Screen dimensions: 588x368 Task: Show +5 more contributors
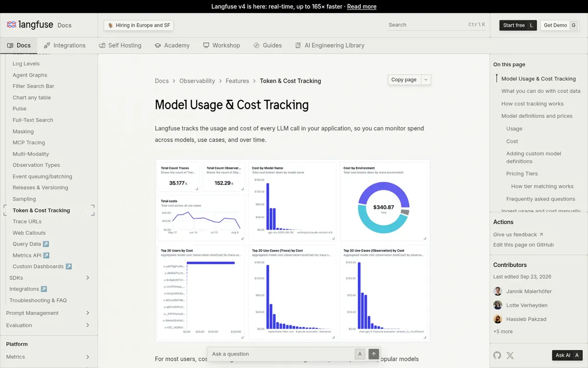click(503, 332)
